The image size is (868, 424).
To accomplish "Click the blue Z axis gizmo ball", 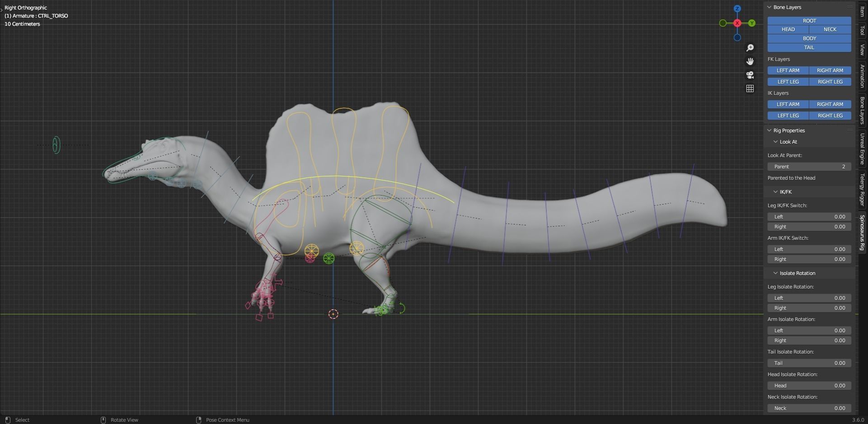I will [x=737, y=9].
